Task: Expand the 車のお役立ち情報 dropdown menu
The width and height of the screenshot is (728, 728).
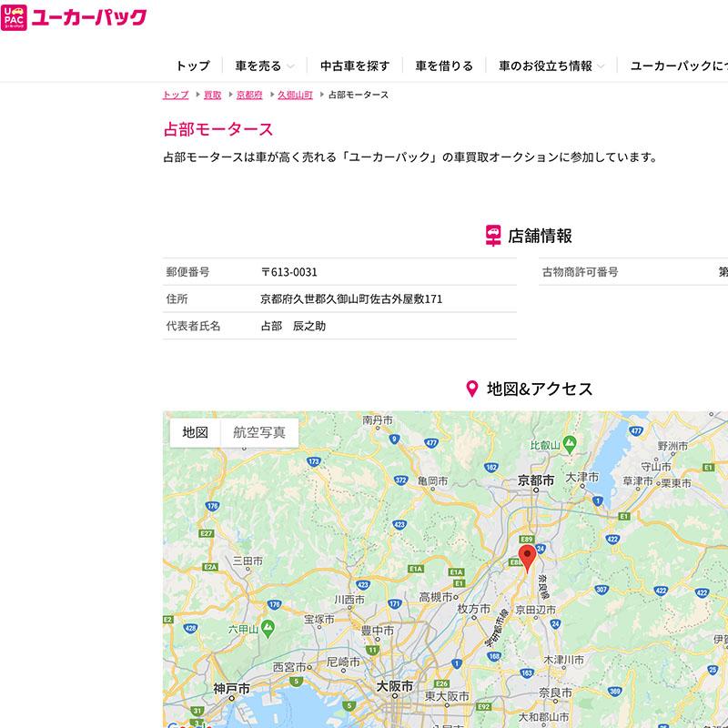Action: tap(551, 66)
